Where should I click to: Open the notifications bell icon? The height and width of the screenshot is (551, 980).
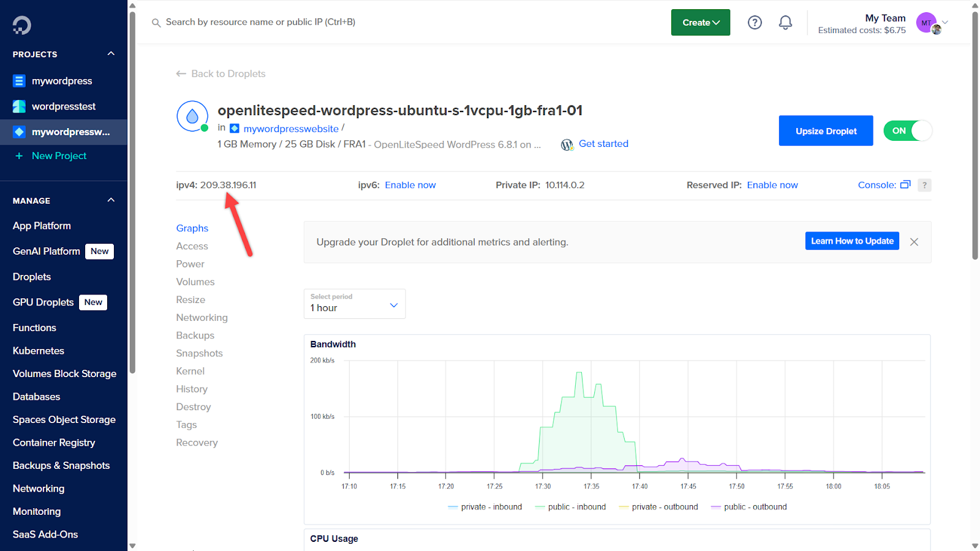tap(785, 23)
